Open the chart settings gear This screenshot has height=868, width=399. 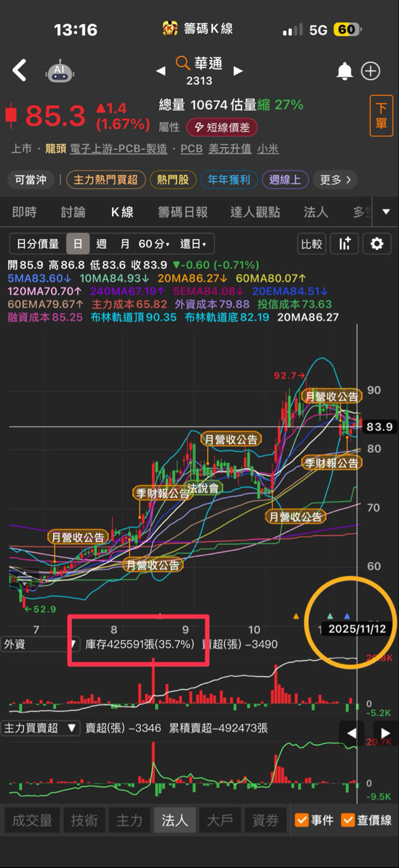377,243
